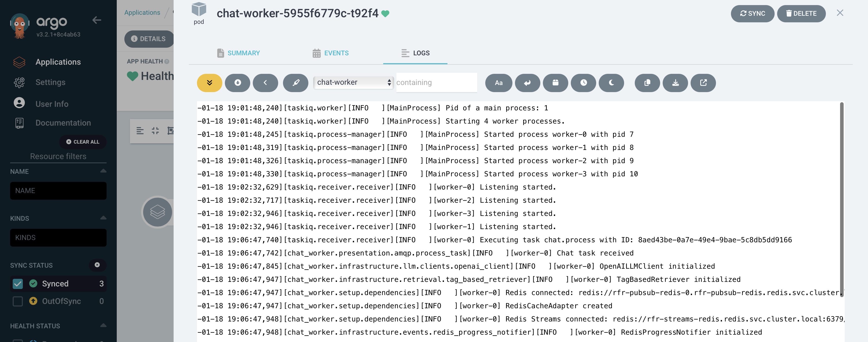Collapse the KINDS filter section
Screen dimensions: 868x342
pyautogui.click(x=104, y=218)
